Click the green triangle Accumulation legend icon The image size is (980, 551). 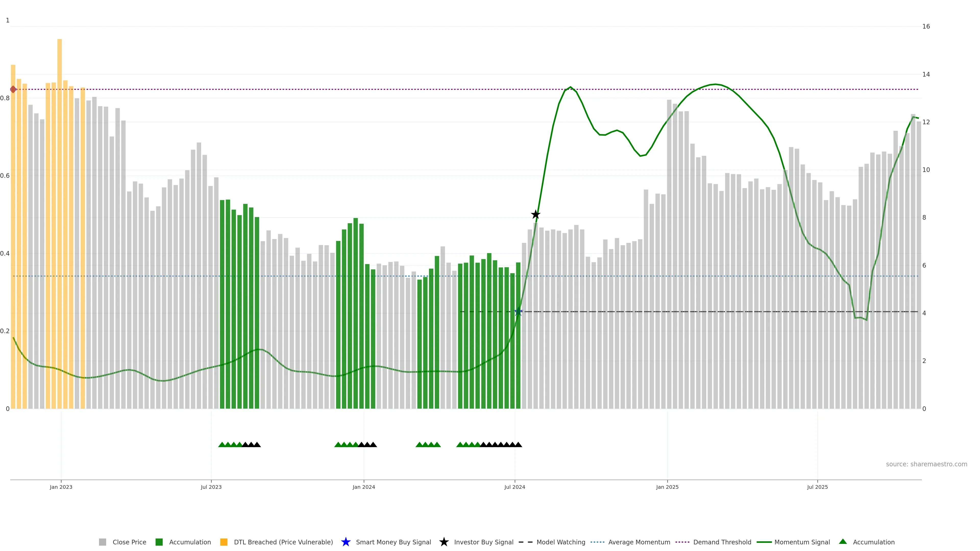pyautogui.click(x=843, y=542)
